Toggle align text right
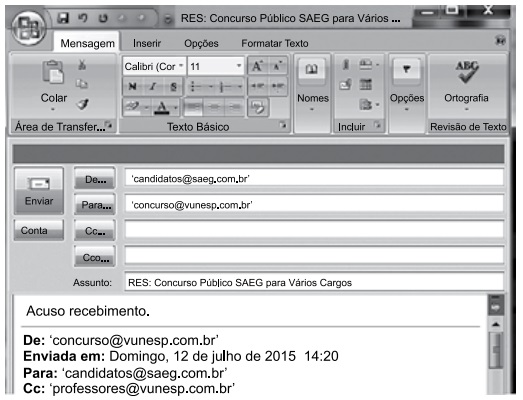523x400 pixels. 234,107
